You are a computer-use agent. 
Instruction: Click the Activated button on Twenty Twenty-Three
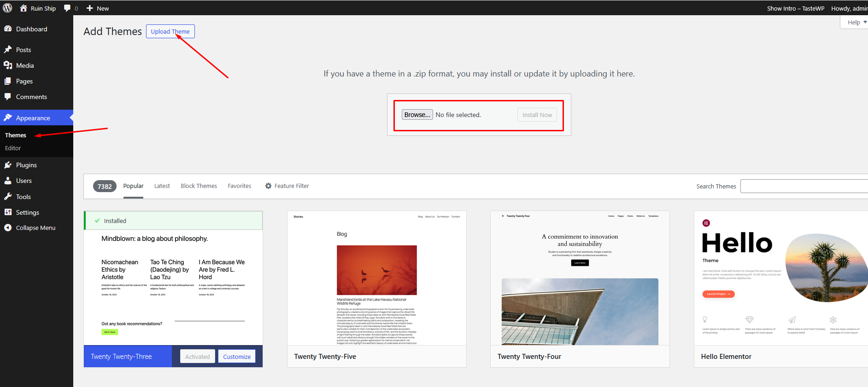[197, 357]
